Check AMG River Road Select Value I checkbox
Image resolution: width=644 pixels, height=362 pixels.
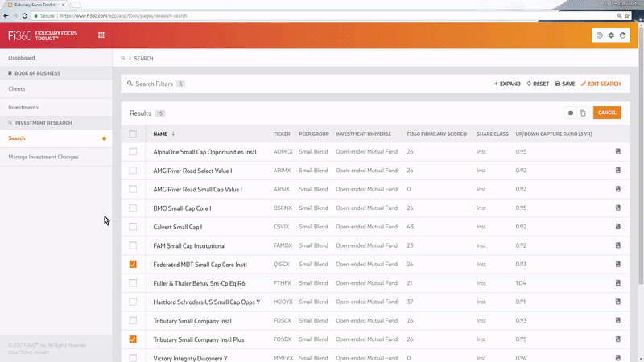(133, 171)
